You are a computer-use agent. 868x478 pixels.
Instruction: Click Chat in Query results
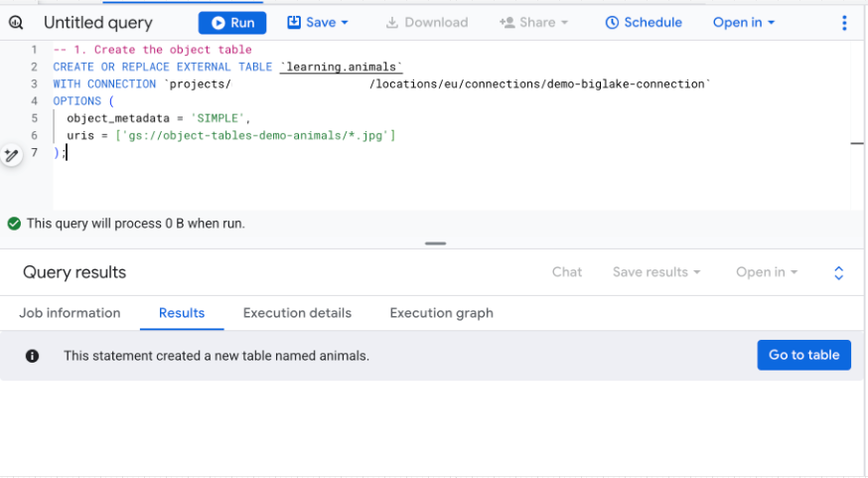coord(567,272)
